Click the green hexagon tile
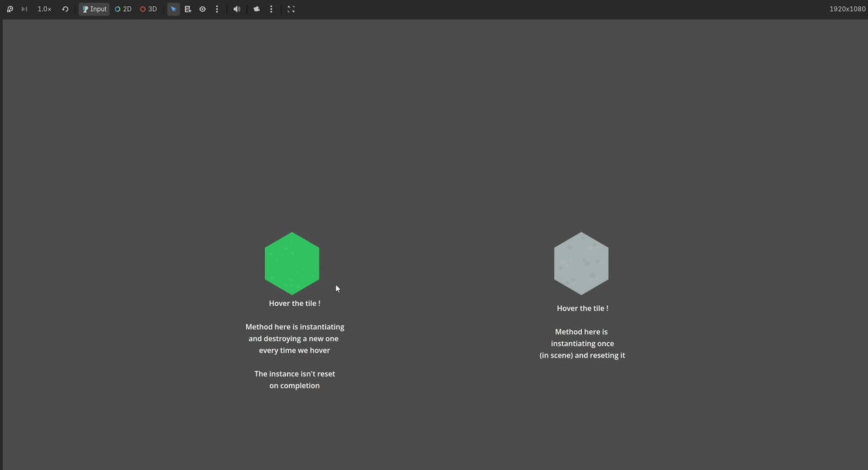 click(x=292, y=264)
